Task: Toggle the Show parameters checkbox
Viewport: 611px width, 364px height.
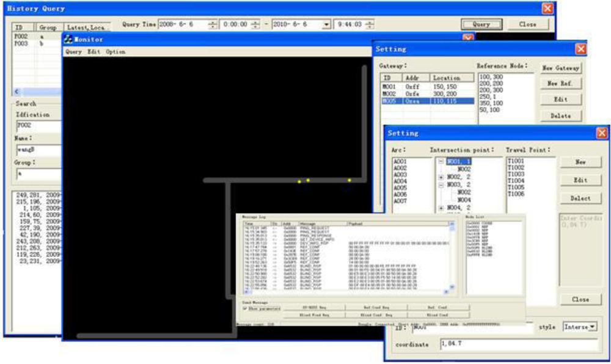Action: [x=246, y=308]
